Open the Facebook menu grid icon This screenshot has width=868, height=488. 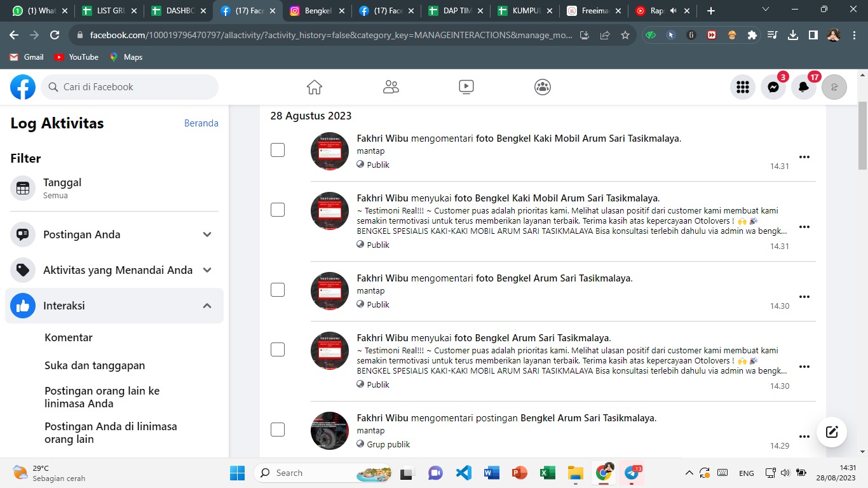743,87
